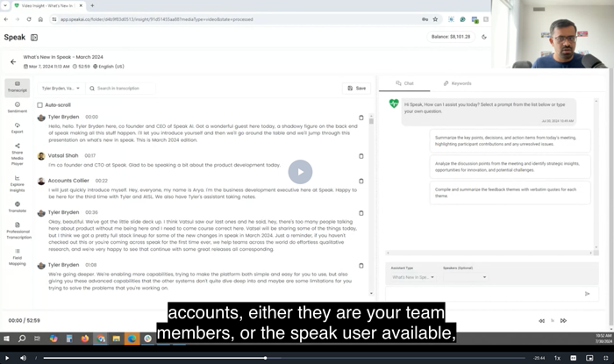Image resolution: width=614 pixels, height=364 pixels.
Task: Go to browser home page
Action: click(40, 19)
